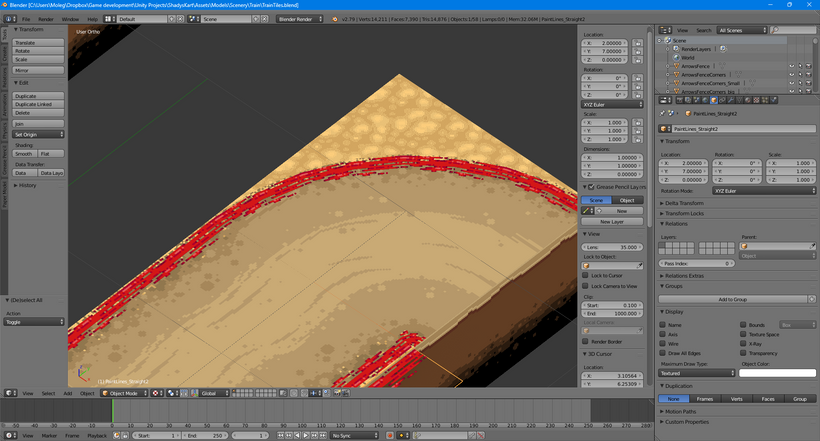Open the Constraints properties tab (chain icon)
The image size is (820, 441).
[x=722, y=99]
